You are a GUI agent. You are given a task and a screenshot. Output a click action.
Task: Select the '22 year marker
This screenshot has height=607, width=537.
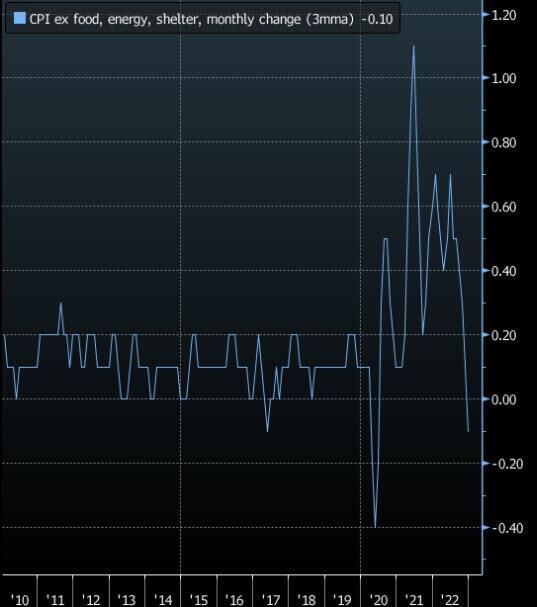pyautogui.click(x=450, y=600)
